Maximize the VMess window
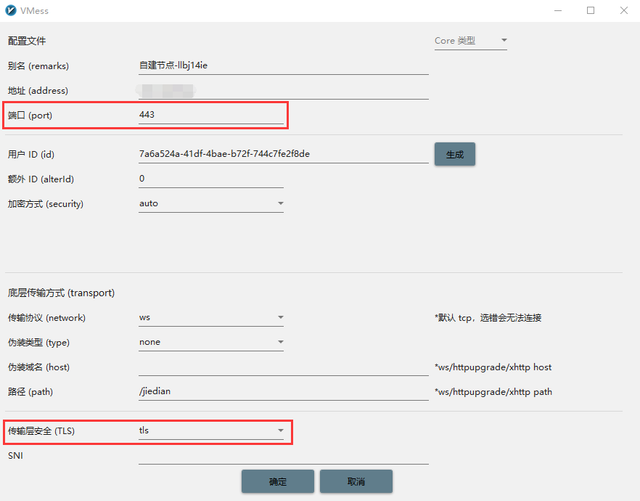640x501 pixels. coord(591,10)
